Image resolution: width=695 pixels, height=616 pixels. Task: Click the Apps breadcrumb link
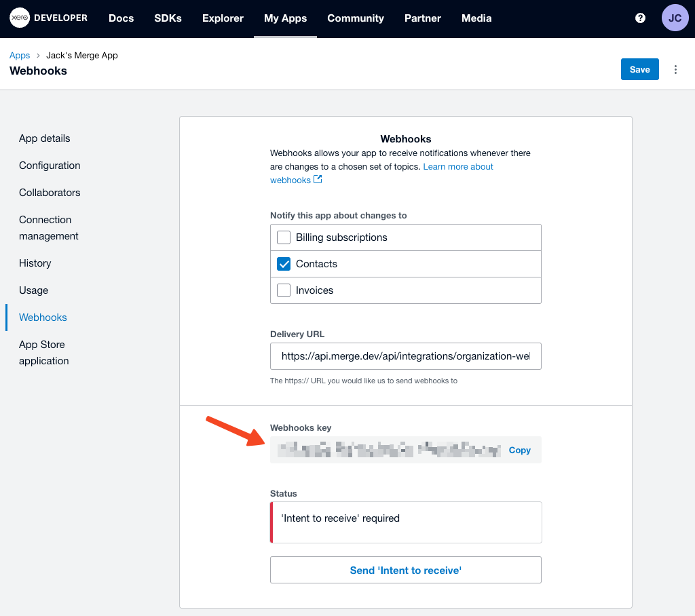pos(20,56)
